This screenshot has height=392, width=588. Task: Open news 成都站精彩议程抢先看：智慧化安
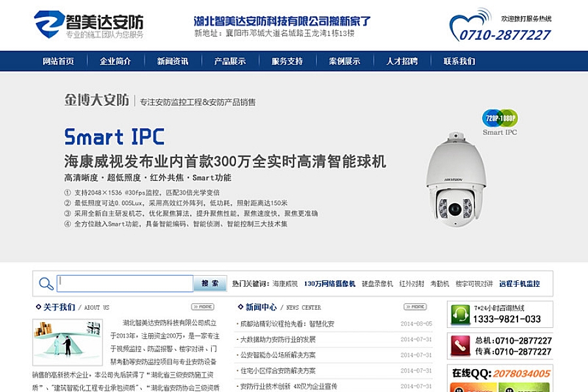point(287,324)
